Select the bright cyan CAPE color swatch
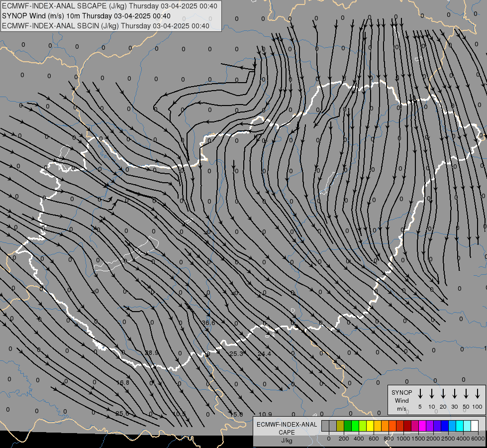487x448 pixels. click(459, 426)
